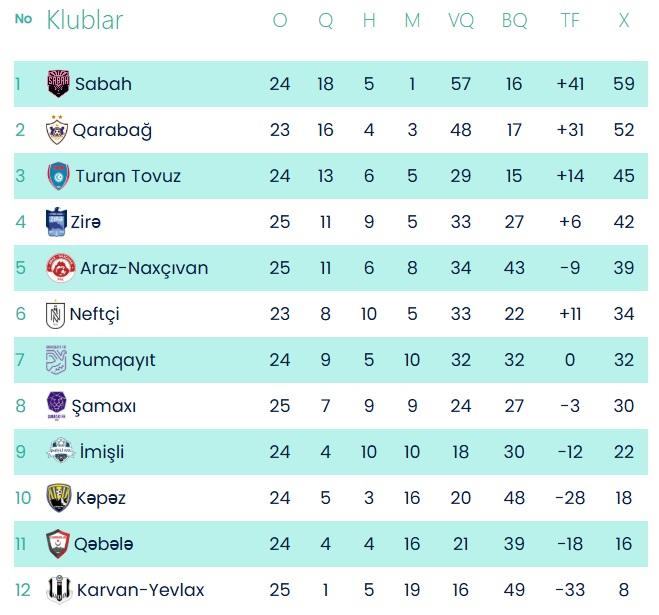The height and width of the screenshot is (615, 659).
Task: Select Karvan-Yevlax's 8 points cell
Action: coord(624,590)
